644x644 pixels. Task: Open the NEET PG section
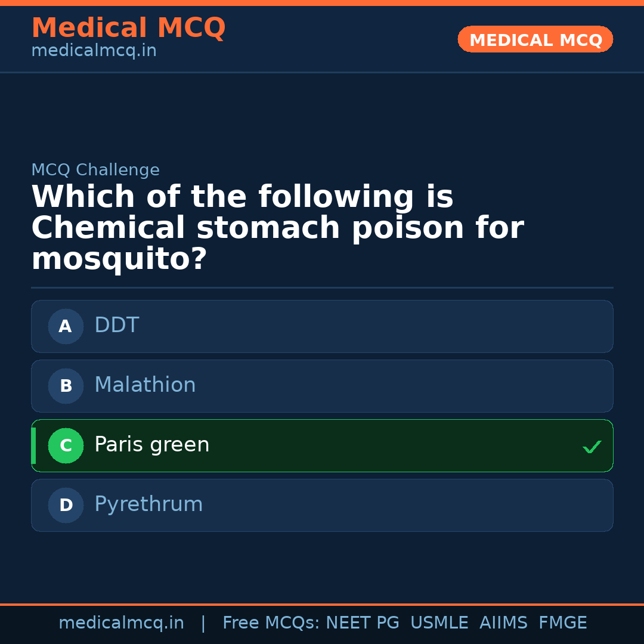[362, 622]
